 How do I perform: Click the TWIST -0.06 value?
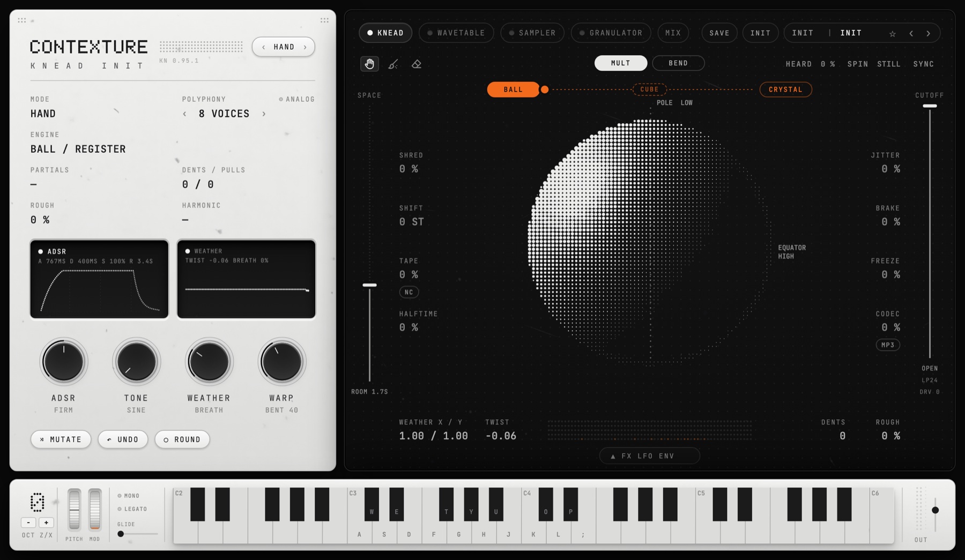pos(501,436)
